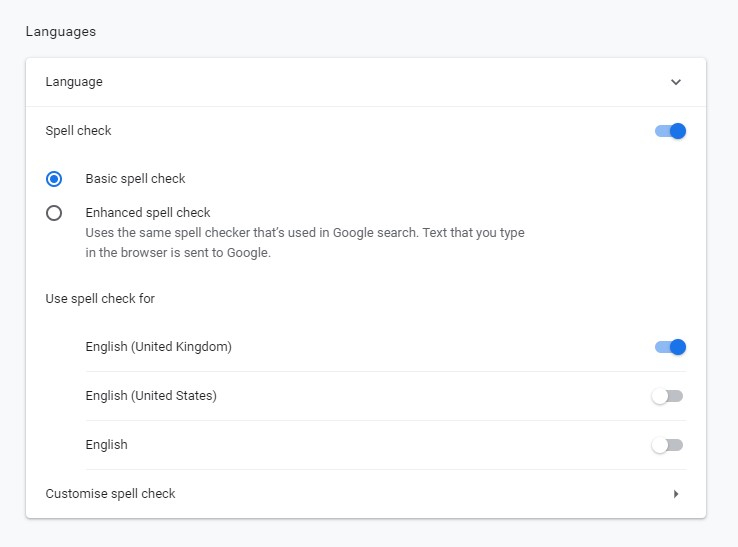Click the plain 'English' language label
The image size is (738, 547).
tap(106, 445)
